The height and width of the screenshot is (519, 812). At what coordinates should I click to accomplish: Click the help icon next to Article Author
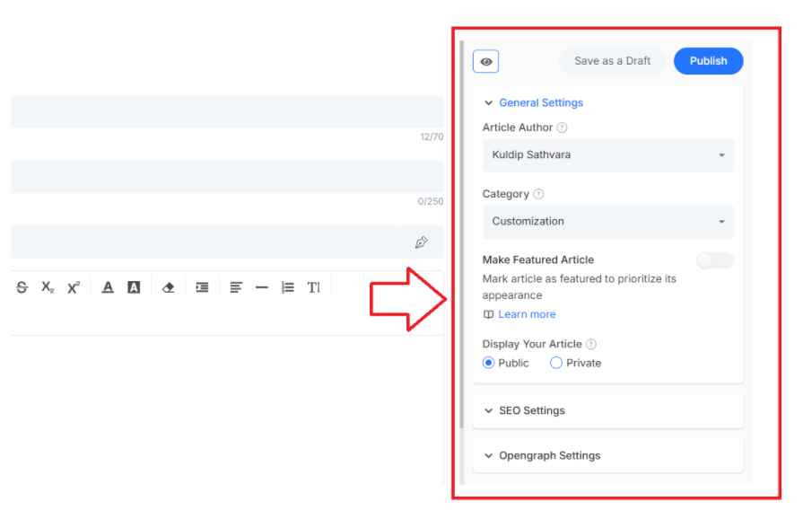562,128
